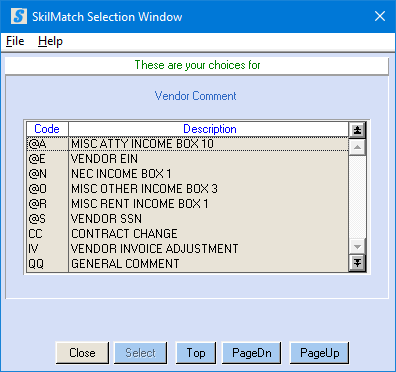396x372 pixels.
Task: Select VENDOR INVOICE ADJUSTMENT description
Action: pyautogui.click(x=155, y=249)
